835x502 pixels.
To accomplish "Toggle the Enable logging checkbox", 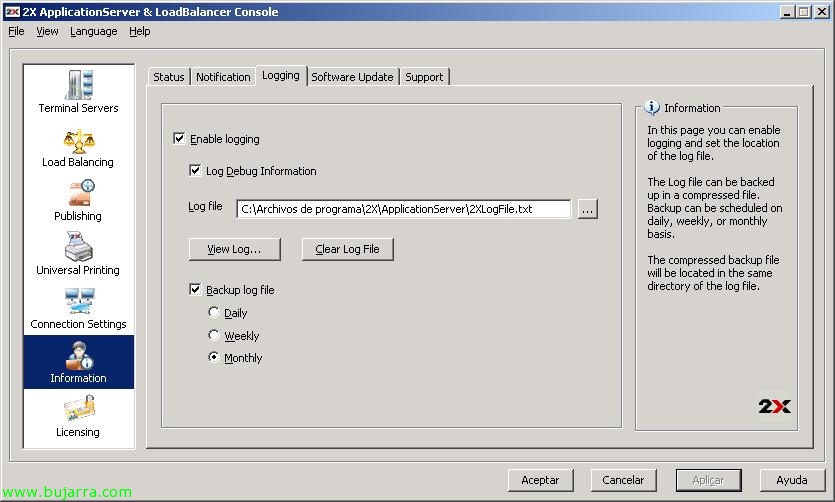I will click(x=179, y=139).
